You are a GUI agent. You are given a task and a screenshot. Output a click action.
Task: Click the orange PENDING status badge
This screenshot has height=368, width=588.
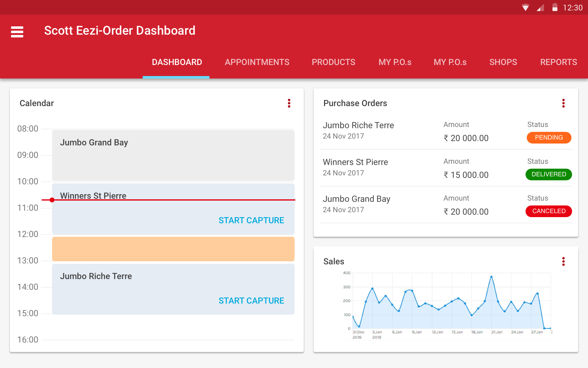pos(548,138)
